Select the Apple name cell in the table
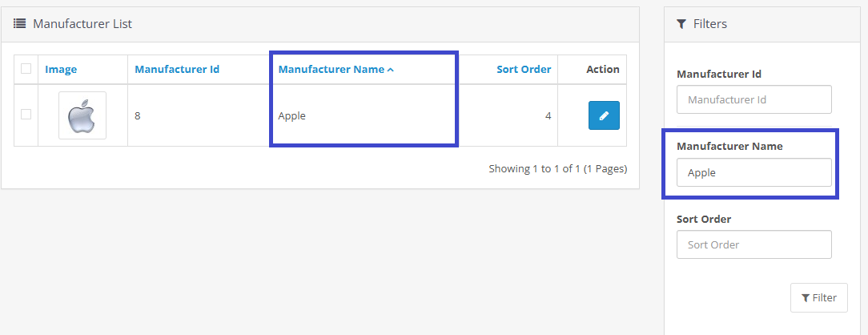868x335 pixels. click(x=292, y=115)
